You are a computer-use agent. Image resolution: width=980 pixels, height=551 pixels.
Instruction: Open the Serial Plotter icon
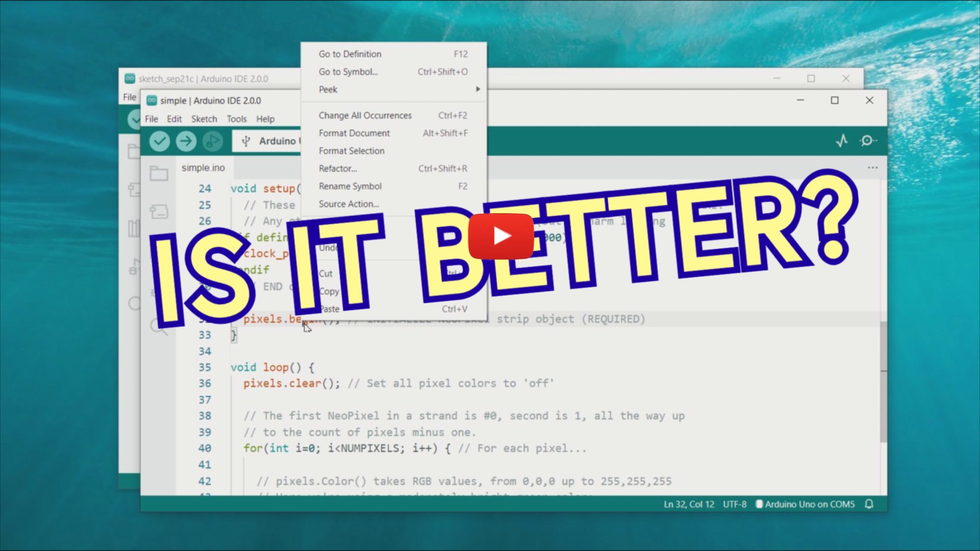click(x=843, y=141)
